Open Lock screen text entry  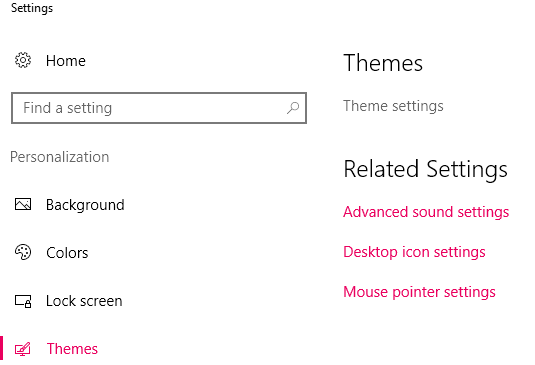coord(84,301)
